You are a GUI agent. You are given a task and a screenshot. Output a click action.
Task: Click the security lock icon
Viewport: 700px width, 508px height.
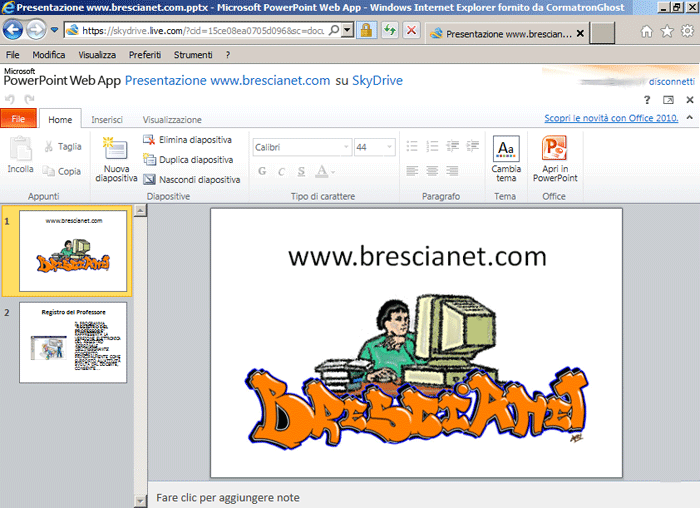(x=367, y=30)
